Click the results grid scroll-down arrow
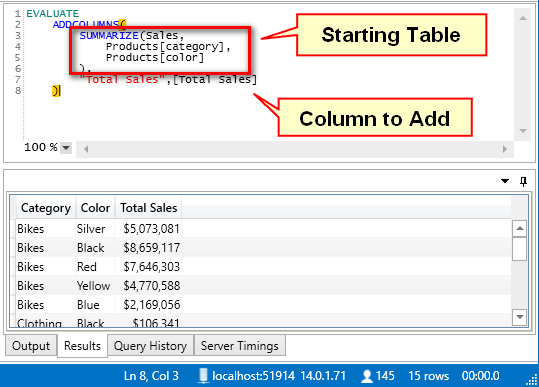 [519, 317]
